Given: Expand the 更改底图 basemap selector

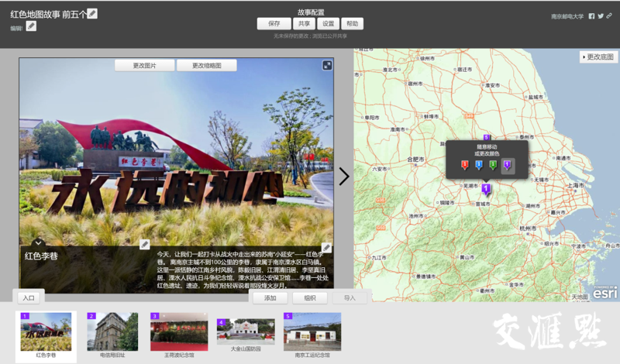Looking at the screenshot, I should (598, 57).
